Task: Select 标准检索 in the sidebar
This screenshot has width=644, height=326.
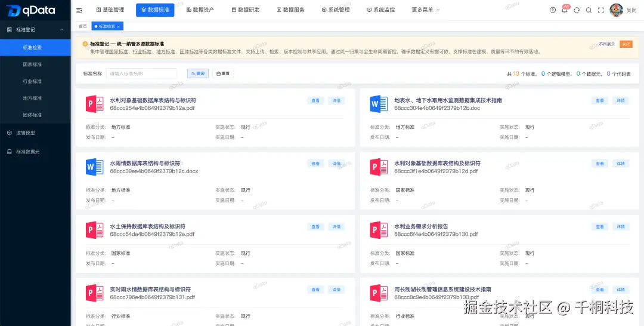Action: pos(35,47)
